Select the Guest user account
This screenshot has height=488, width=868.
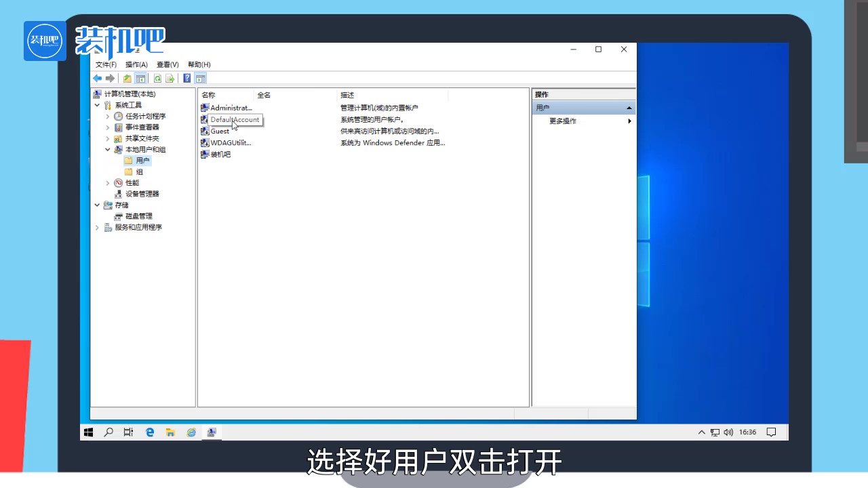click(x=219, y=131)
